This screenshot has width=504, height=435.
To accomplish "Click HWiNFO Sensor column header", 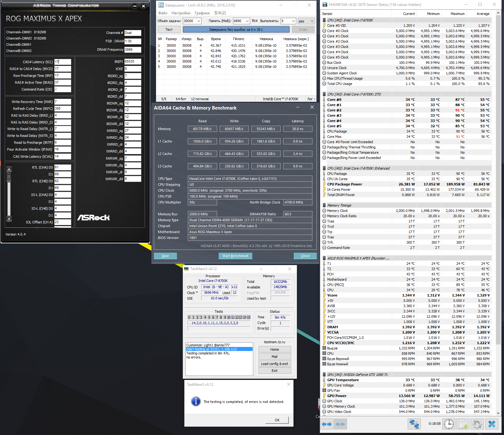I will coord(356,14).
